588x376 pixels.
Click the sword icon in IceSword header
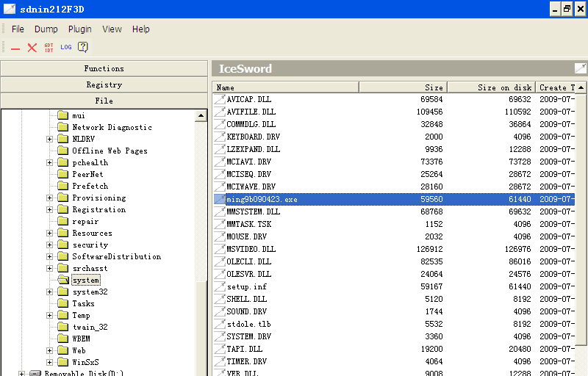[580, 68]
